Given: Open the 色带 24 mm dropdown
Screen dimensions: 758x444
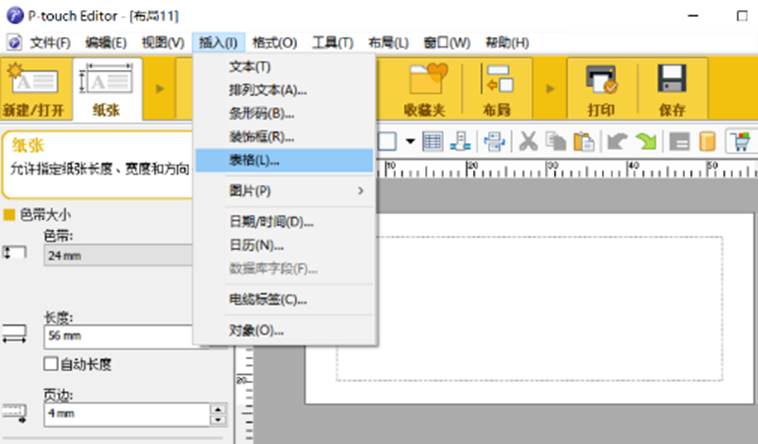Looking at the screenshot, I should [118, 255].
